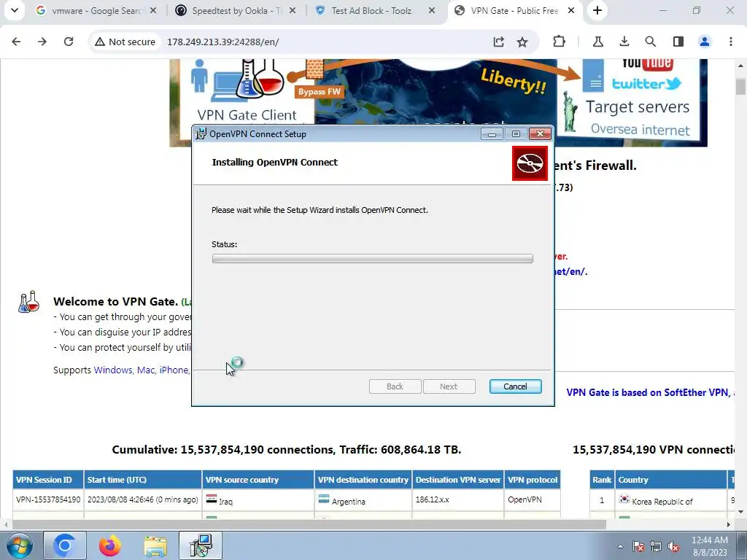Click VPN destination country column header
The height and width of the screenshot is (560, 747).
pos(363,480)
